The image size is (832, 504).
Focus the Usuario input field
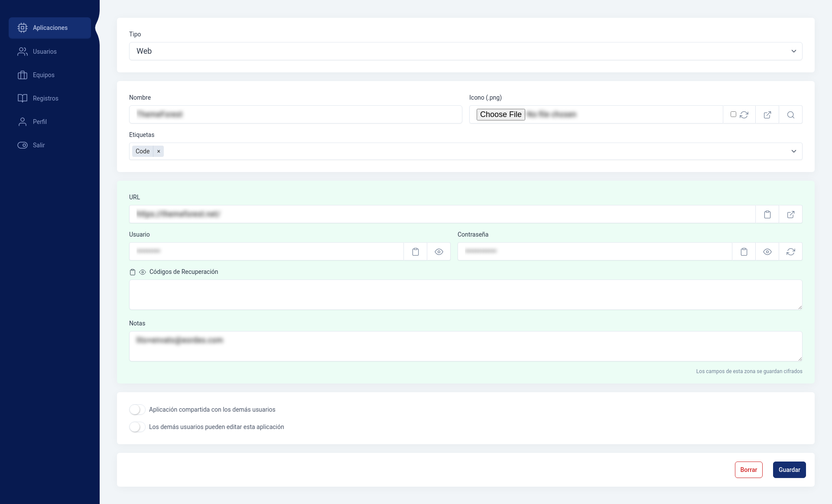[x=266, y=251]
